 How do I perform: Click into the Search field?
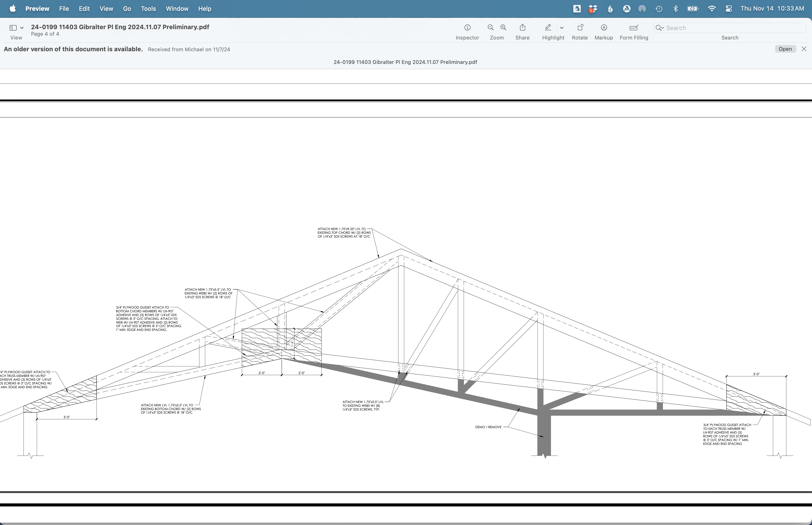pyautogui.click(x=733, y=28)
